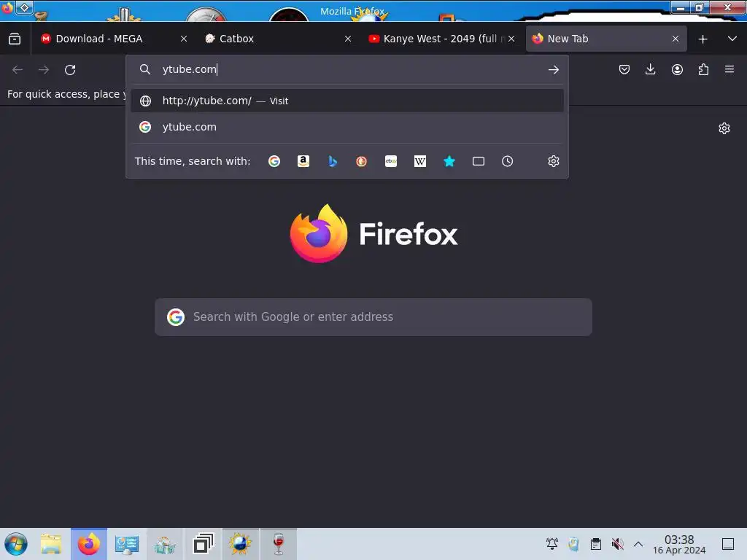
Task: Close the Kanye West YouTube tab
Action: [511, 39]
